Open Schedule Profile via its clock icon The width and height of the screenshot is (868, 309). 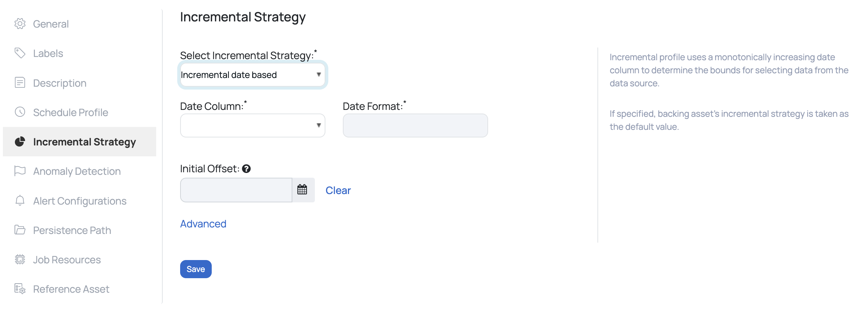tap(20, 112)
